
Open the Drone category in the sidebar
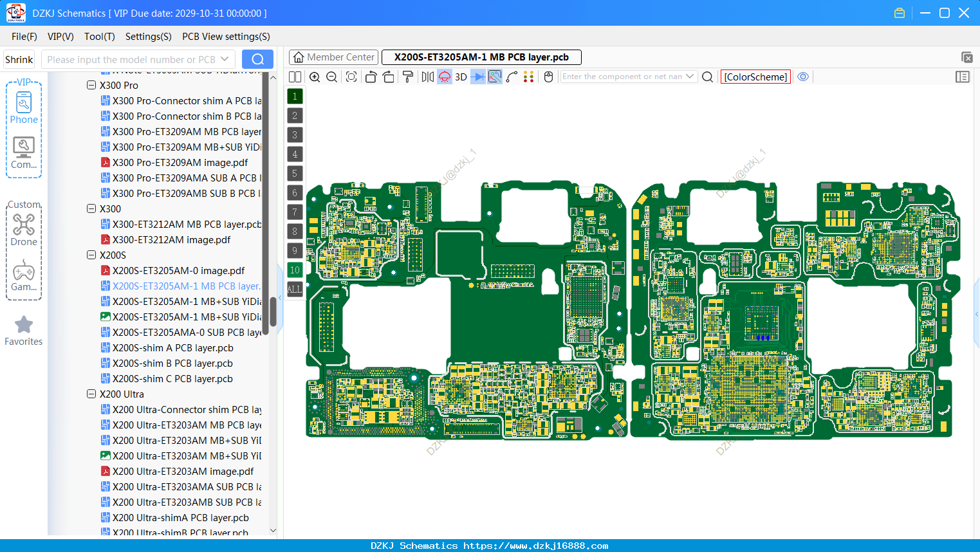pos(24,230)
